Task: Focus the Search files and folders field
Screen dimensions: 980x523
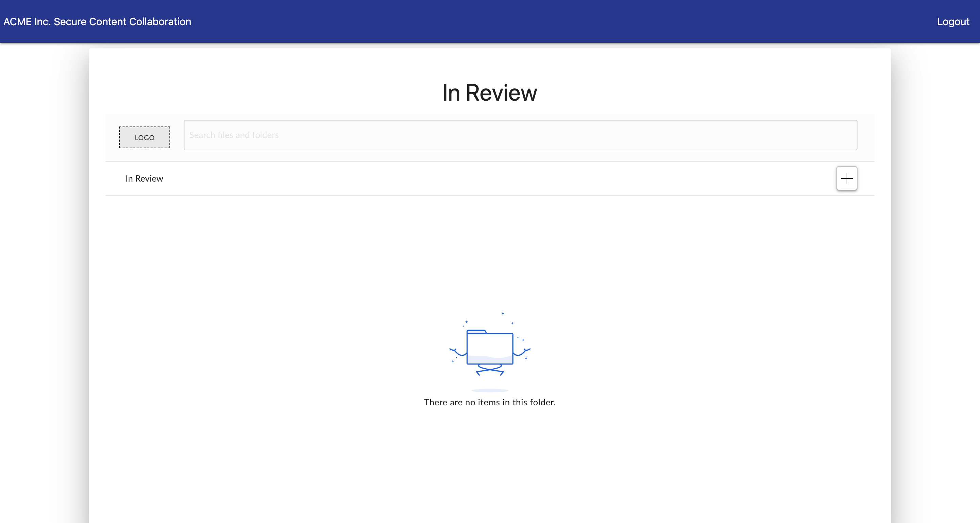Action: pos(520,135)
